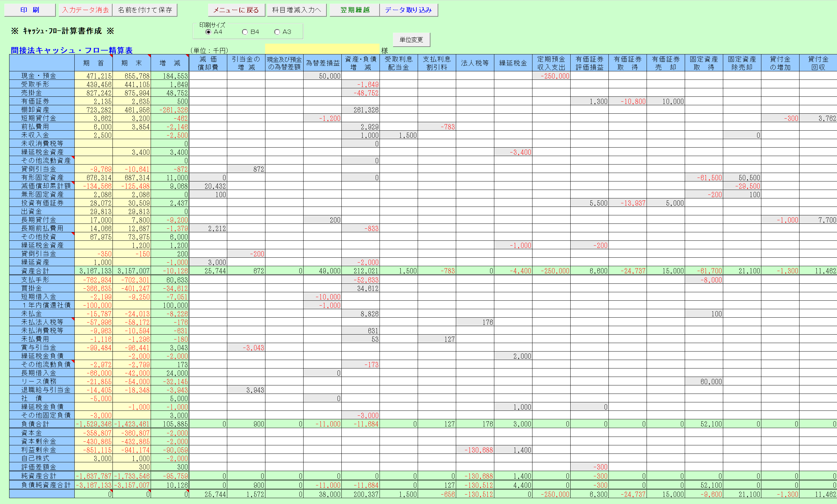The width and height of the screenshot is (837, 504).
Task: Click the 売掛金 row label
Action: (x=42, y=93)
